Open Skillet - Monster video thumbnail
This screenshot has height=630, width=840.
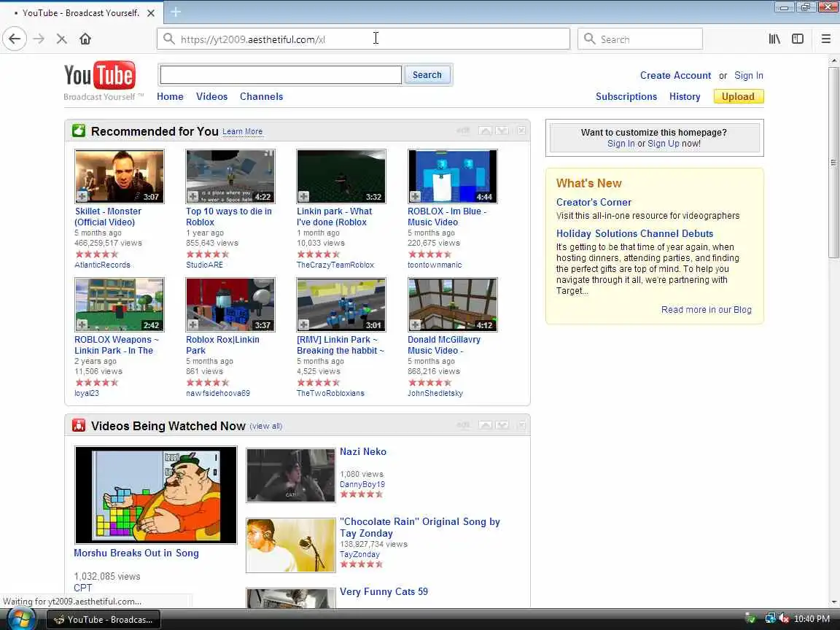tap(120, 176)
